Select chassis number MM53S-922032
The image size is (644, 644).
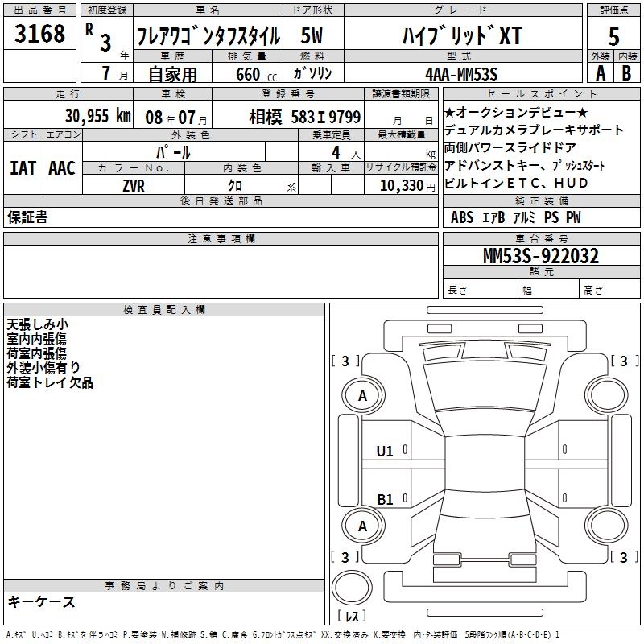point(541,256)
